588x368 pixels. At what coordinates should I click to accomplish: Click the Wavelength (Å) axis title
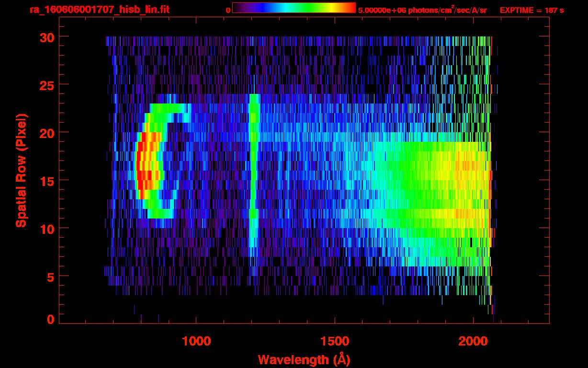point(304,359)
